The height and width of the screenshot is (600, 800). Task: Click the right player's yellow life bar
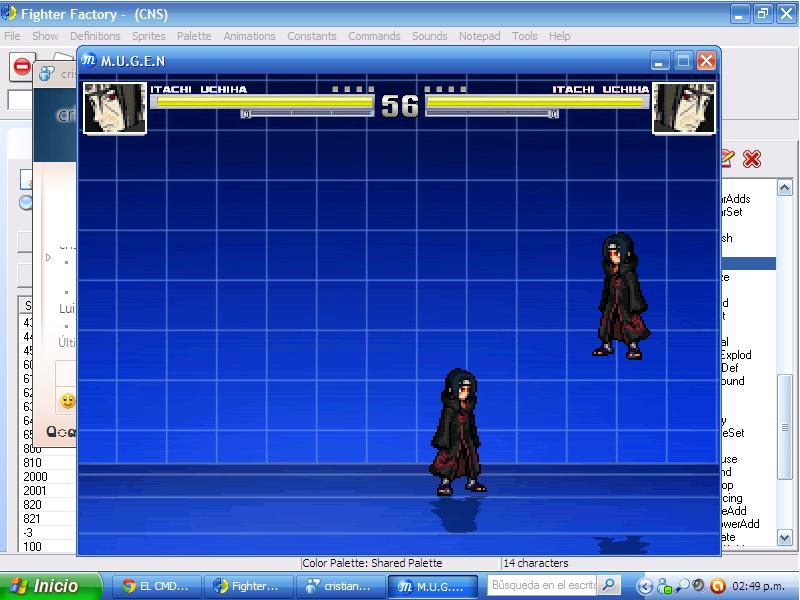coord(535,102)
